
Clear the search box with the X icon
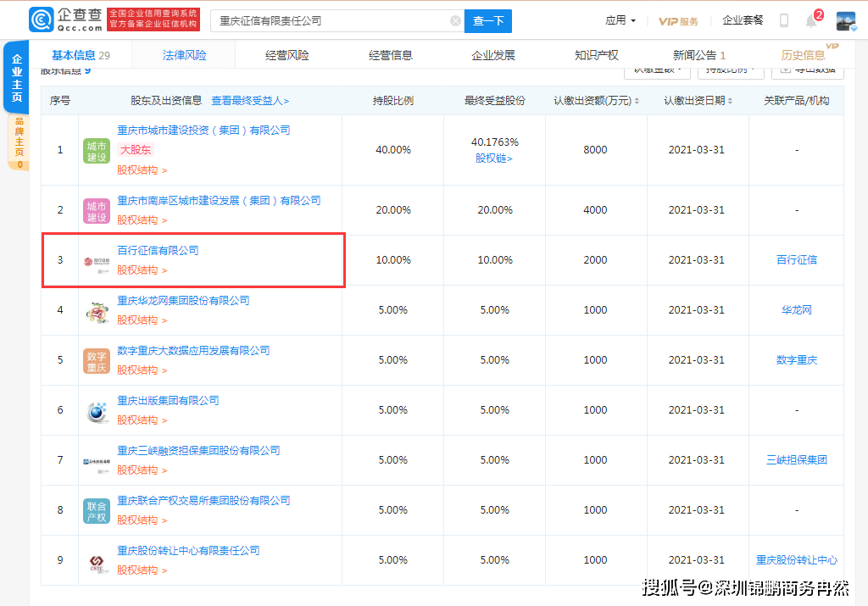pos(455,21)
